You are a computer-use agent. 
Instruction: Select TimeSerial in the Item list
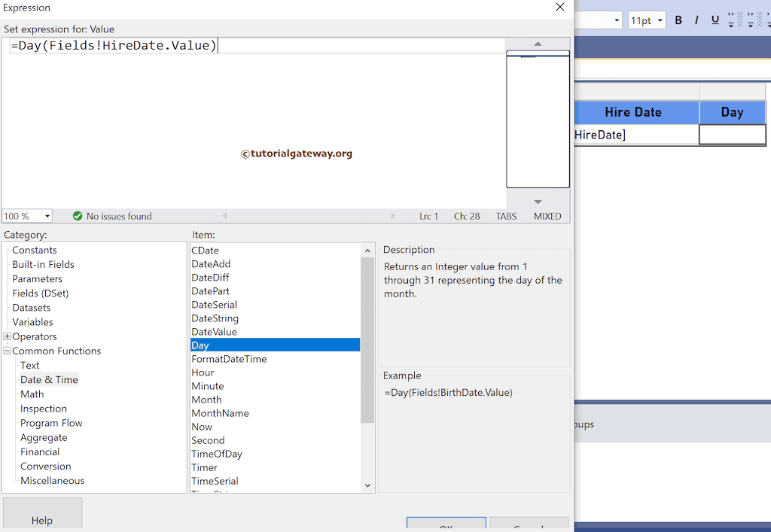[x=276, y=482]
